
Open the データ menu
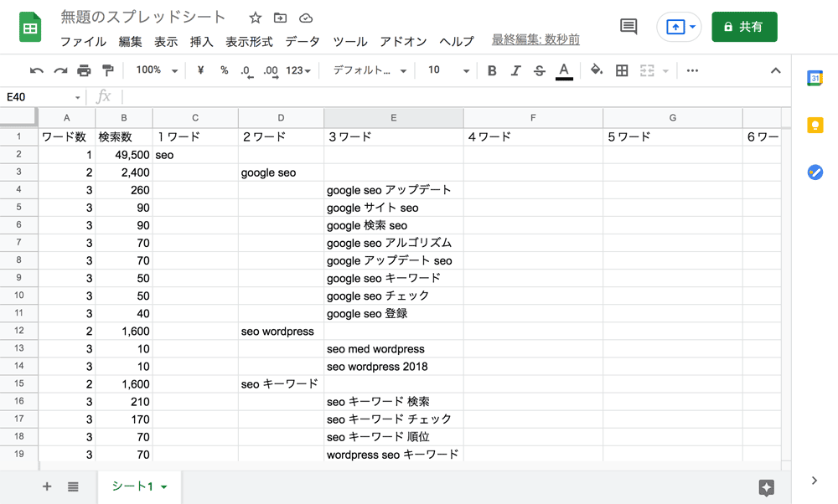[x=303, y=41]
